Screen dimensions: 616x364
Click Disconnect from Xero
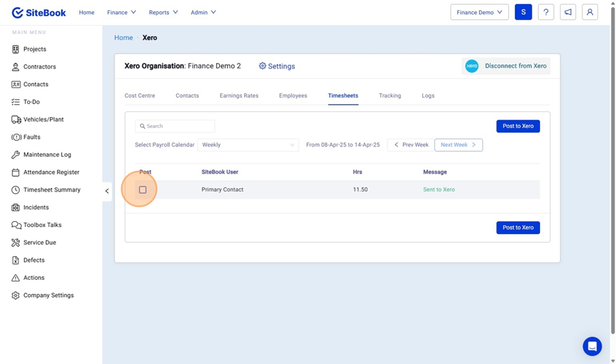click(x=506, y=66)
